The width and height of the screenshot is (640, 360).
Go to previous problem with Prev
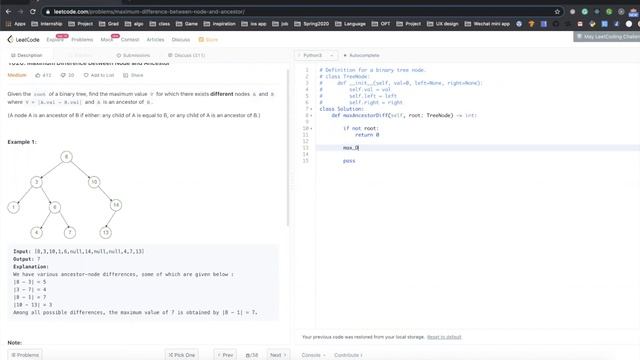[225, 355]
